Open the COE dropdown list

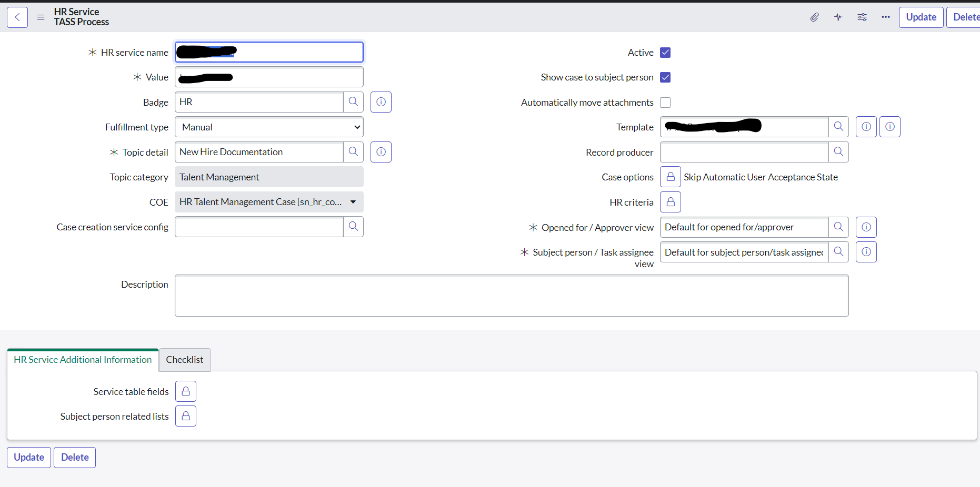[269, 202]
